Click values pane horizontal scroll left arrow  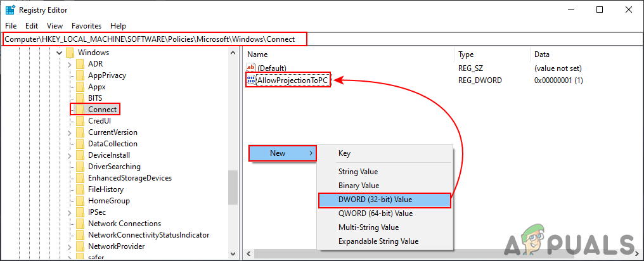[x=248, y=255]
